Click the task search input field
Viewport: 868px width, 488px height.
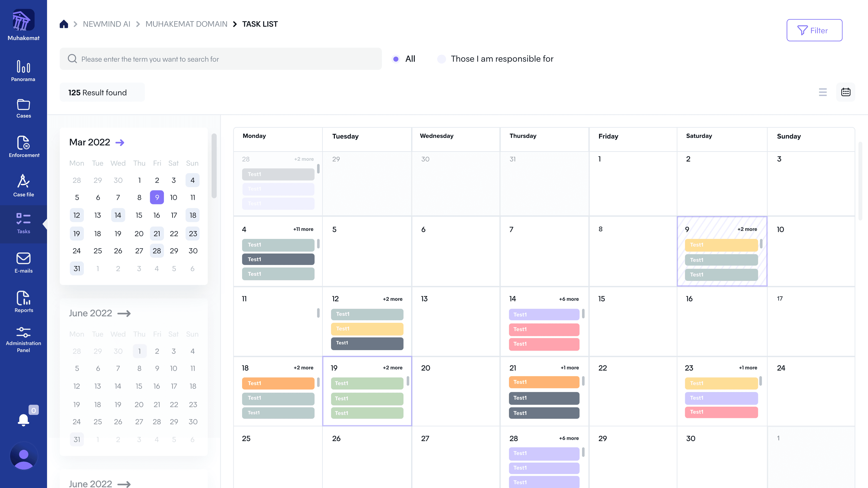pos(221,59)
